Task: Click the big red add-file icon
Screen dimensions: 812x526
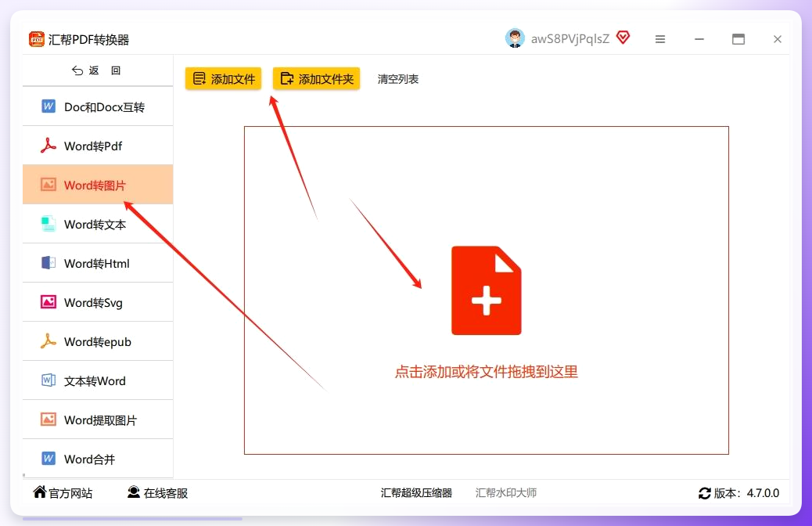Action: click(x=487, y=290)
